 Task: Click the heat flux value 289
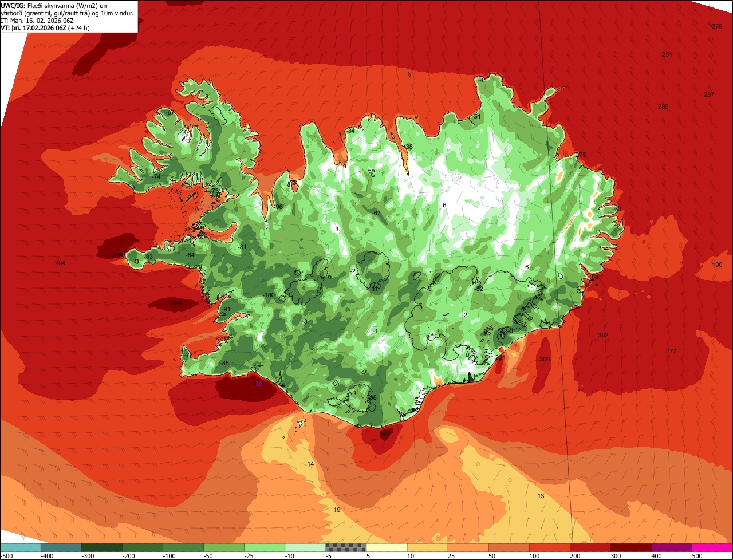(663, 107)
